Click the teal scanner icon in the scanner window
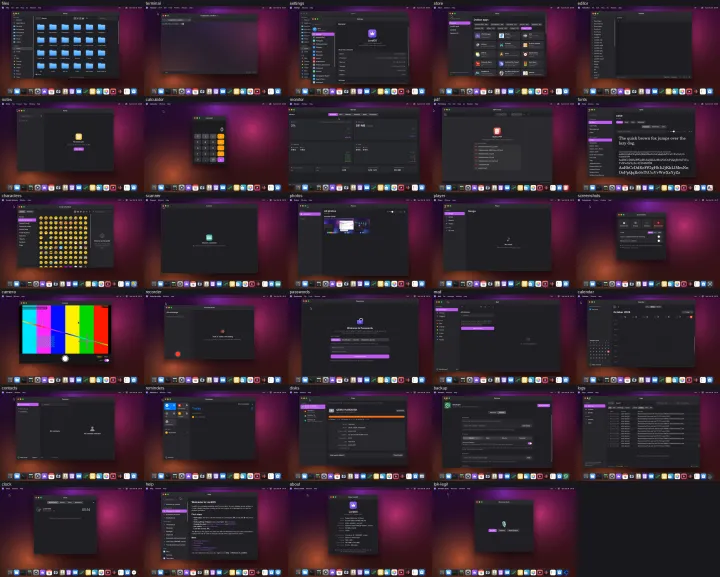The width and height of the screenshot is (720, 577). tap(209, 237)
